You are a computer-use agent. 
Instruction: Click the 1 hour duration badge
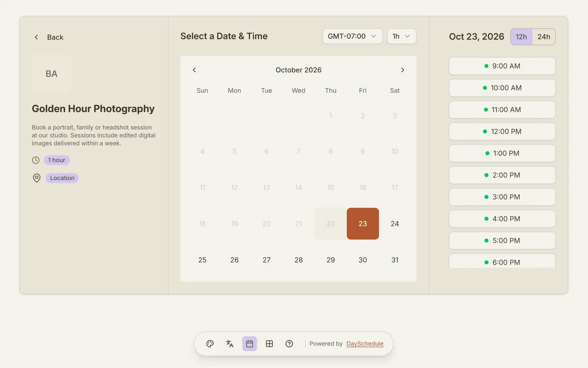pyautogui.click(x=57, y=160)
